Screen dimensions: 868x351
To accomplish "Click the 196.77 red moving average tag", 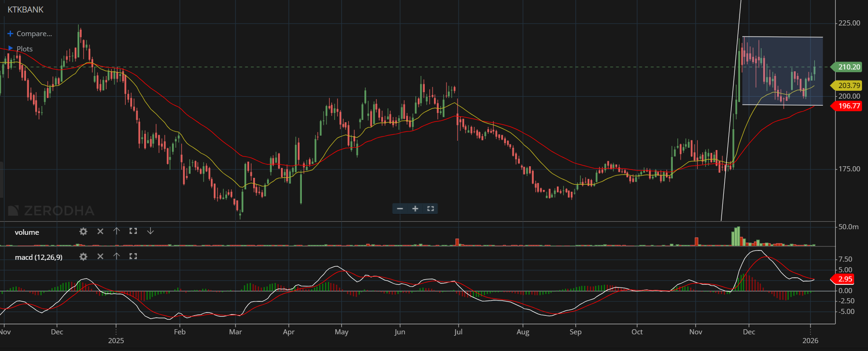I will coord(847,106).
